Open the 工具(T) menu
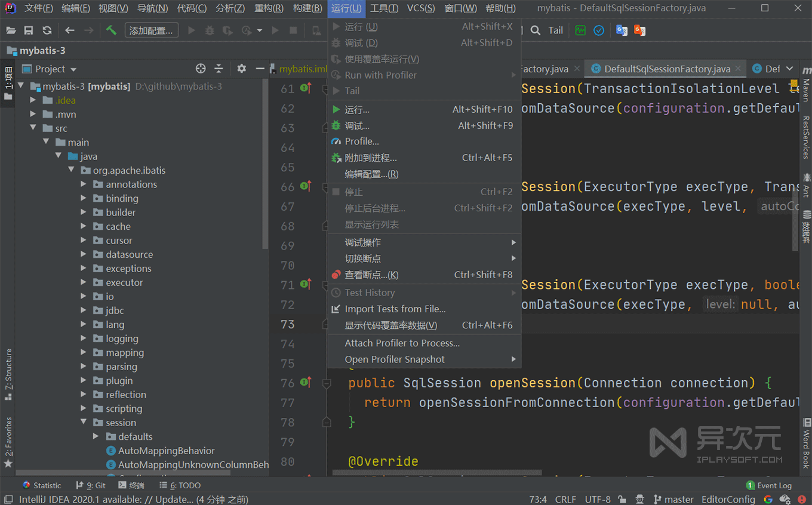 (384, 8)
